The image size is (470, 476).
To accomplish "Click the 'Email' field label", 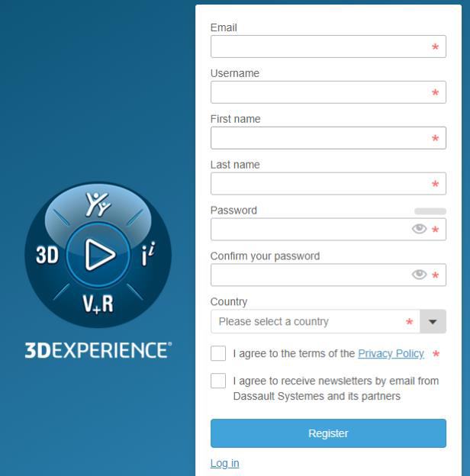I will click(224, 27).
